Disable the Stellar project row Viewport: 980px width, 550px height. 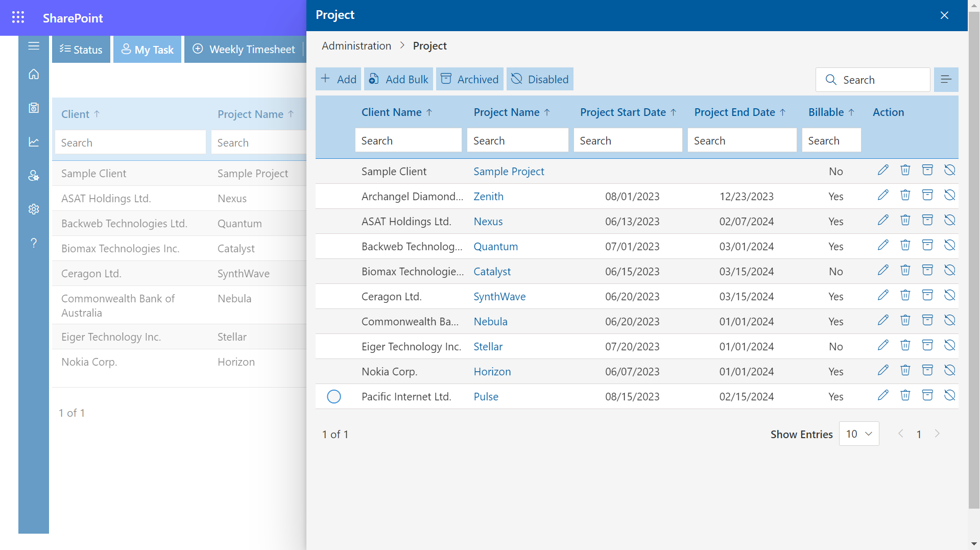[x=949, y=345]
